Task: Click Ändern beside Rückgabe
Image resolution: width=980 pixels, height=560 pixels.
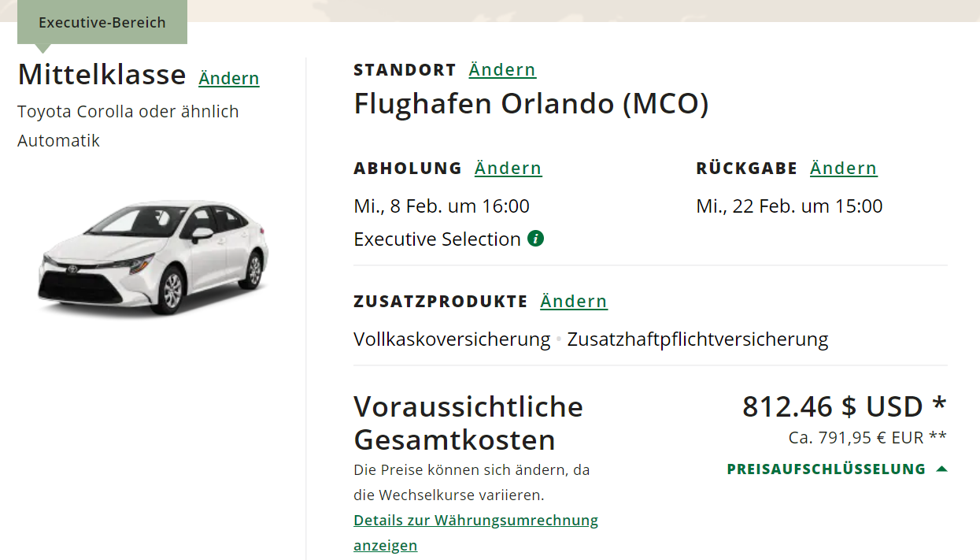Action: pyautogui.click(x=843, y=169)
